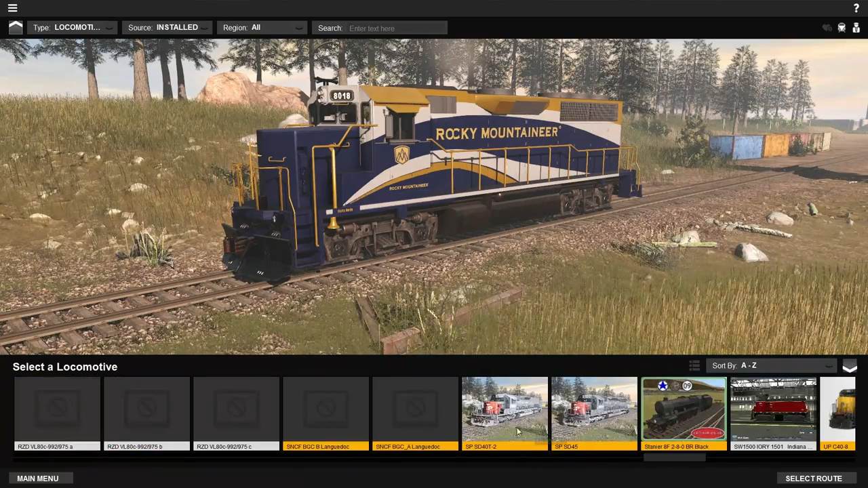This screenshot has width=868, height=488.
Task: Switch thumbnails to list view
Action: pyautogui.click(x=694, y=366)
